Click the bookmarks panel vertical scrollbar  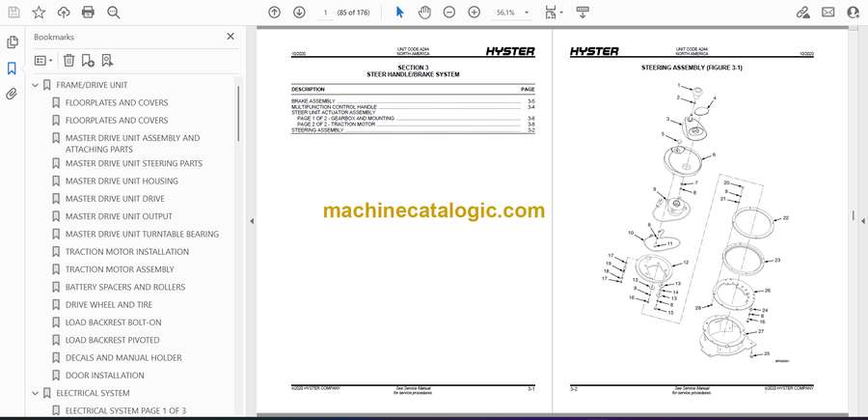(238, 114)
